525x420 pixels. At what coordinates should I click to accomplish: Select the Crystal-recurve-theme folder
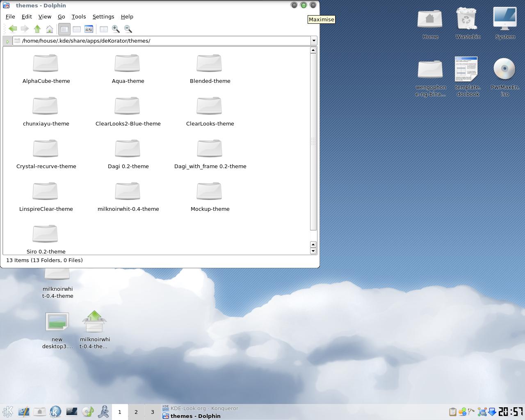46,154
